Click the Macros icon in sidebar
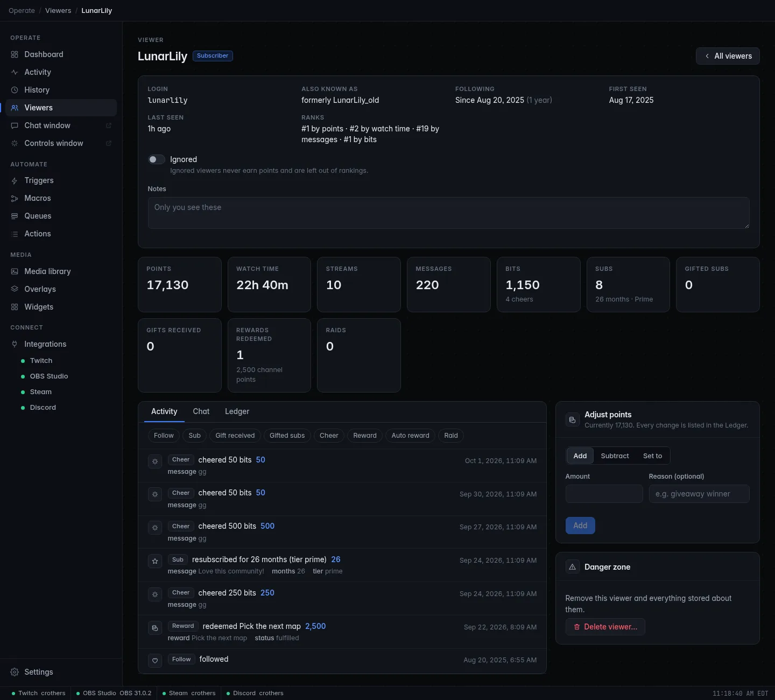 15,198
